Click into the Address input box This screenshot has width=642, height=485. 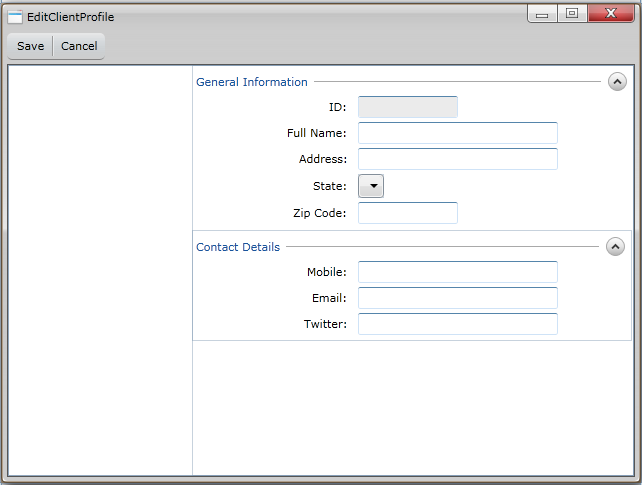(457, 159)
